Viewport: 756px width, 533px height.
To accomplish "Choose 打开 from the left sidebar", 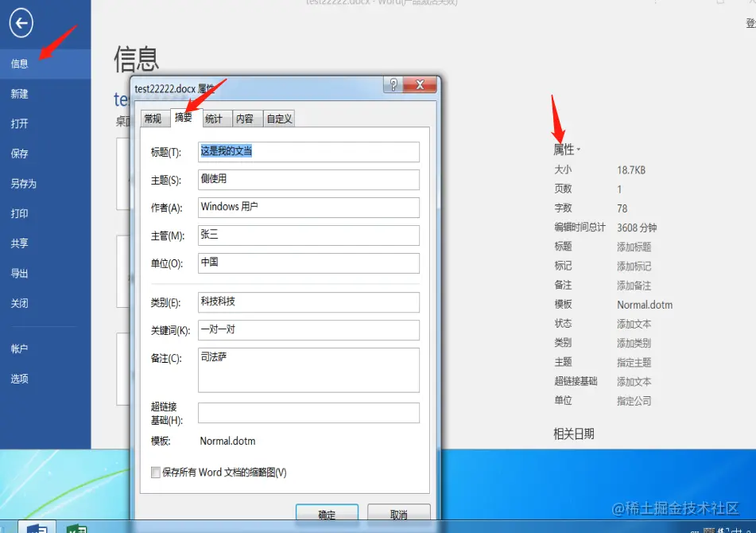I will (45, 123).
